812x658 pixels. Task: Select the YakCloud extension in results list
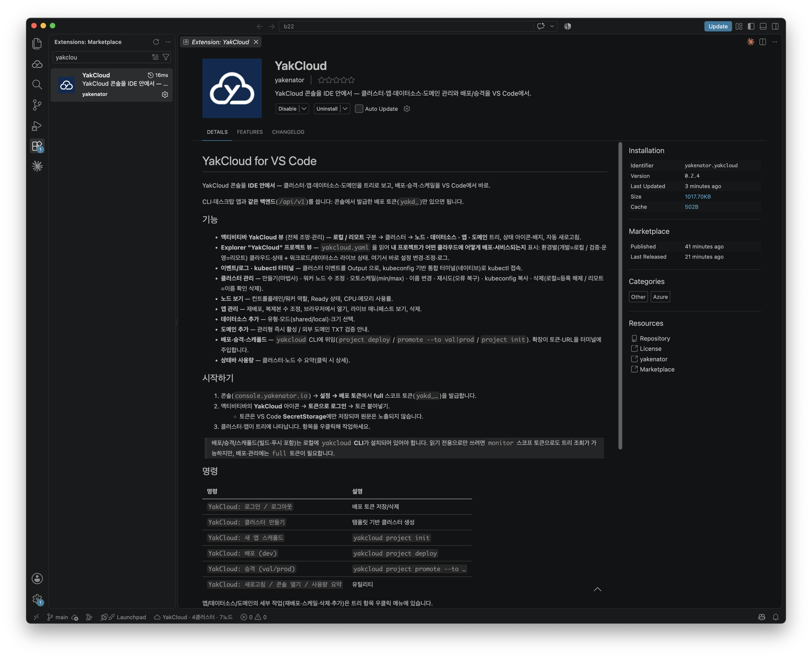coord(112,85)
